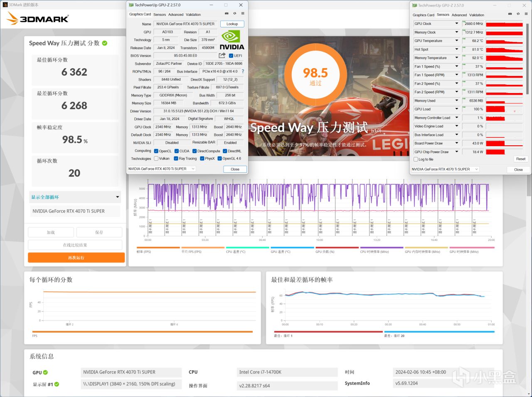Viewport: 532px width, 397px height.
Task: Click the green check icon next to GPU
Action: tap(45, 372)
